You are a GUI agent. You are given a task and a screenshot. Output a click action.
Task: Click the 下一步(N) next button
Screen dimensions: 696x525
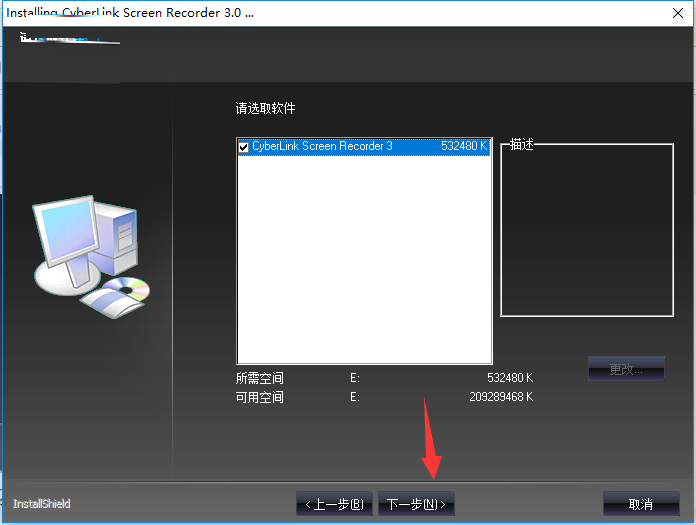click(x=416, y=504)
